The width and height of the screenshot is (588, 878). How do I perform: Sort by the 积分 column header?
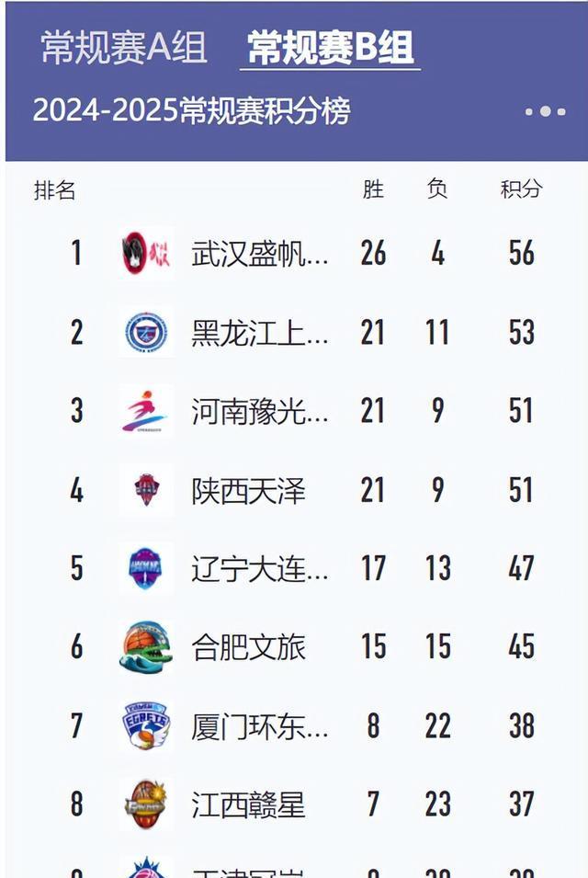tap(522, 188)
